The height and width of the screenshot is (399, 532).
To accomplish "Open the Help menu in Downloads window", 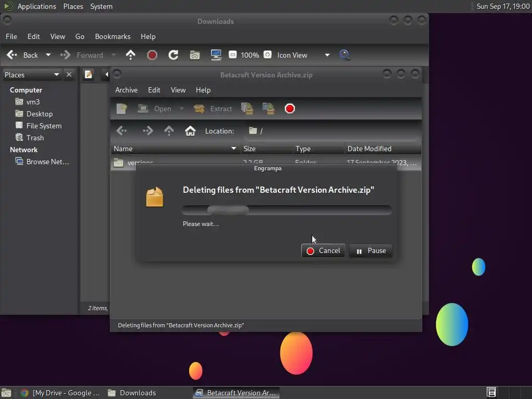I will 148,36.
